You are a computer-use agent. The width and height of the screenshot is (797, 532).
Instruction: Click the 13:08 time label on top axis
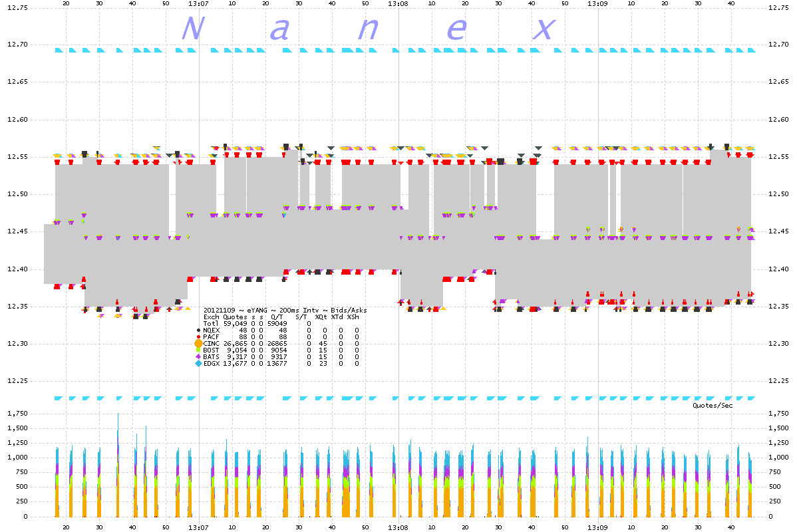tap(398, 3)
